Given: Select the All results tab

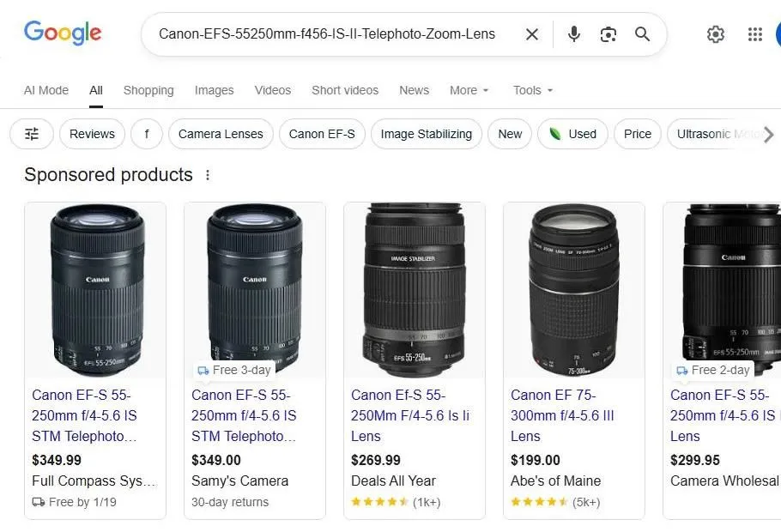Looking at the screenshot, I should click(x=96, y=90).
